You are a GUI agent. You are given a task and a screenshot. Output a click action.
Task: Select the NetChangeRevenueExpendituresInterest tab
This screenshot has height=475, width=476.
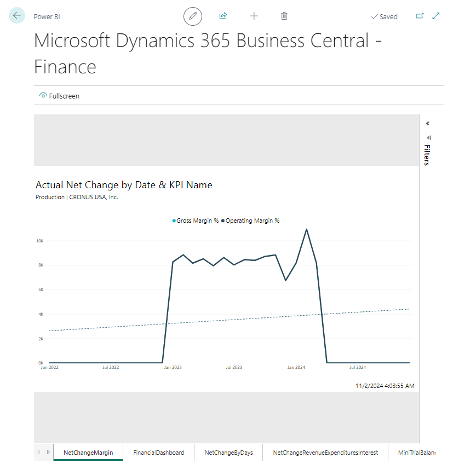[x=325, y=453]
